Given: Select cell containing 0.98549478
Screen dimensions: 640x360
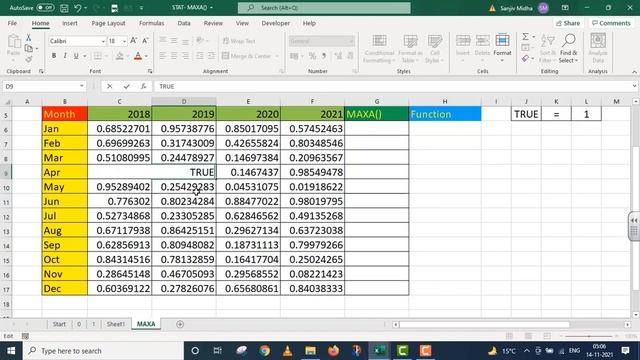Looking at the screenshot, I should point(312,172).
